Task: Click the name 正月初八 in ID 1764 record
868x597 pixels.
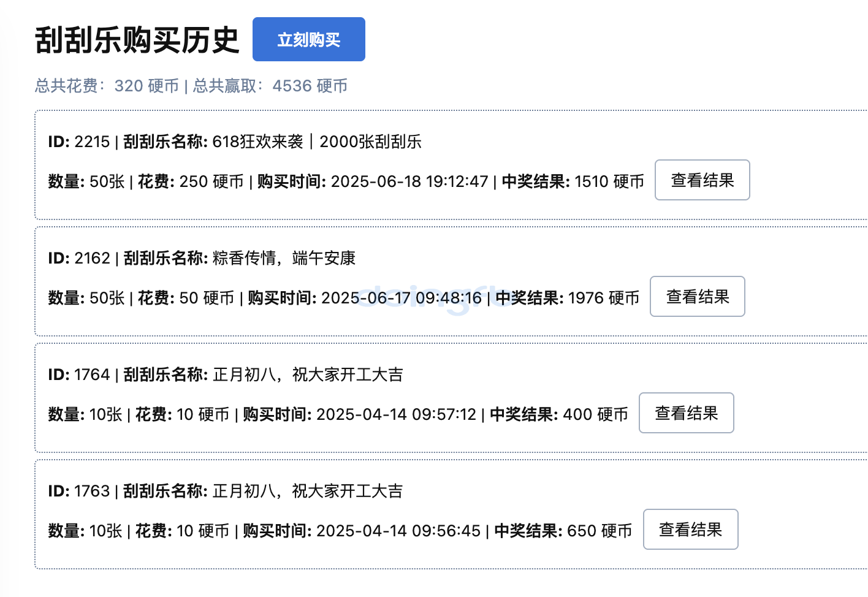Action: (x=244, y=375)
